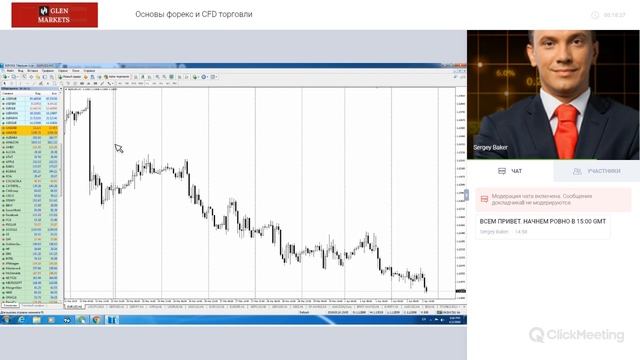Click the New Order button
Image resolution: width=640 pixels, height=360 pixels.
pos(70,77)
